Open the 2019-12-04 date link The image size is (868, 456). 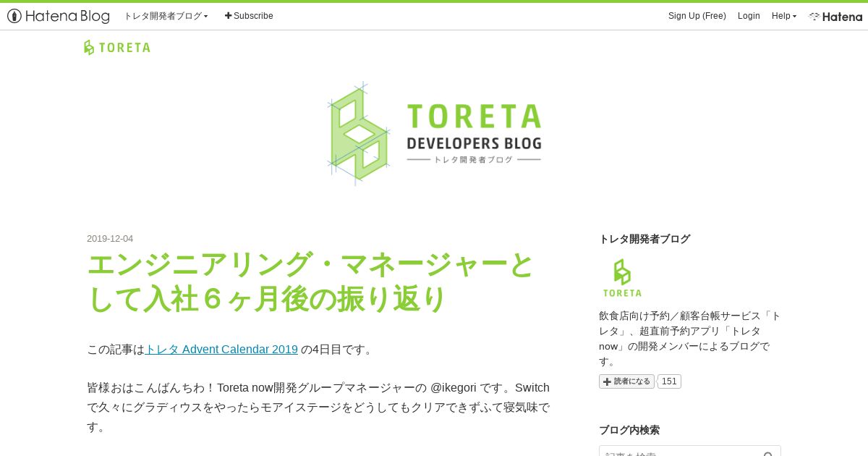[x=110, y=239]
